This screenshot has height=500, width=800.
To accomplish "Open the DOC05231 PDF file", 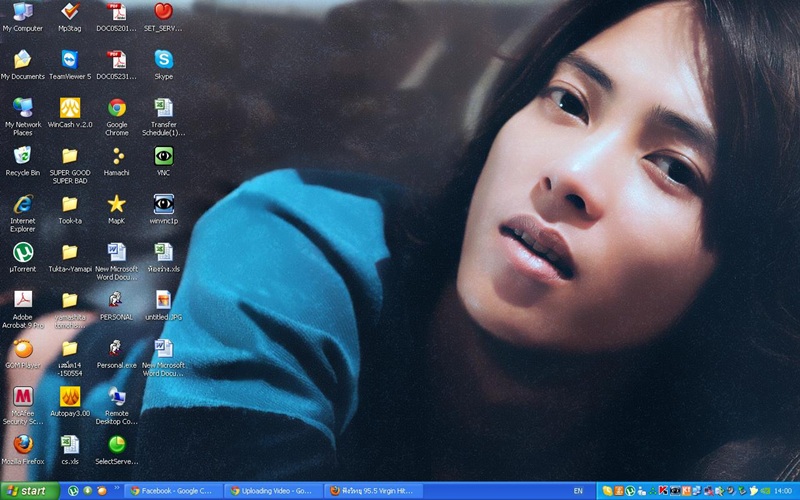I will [x=116, y=65].
